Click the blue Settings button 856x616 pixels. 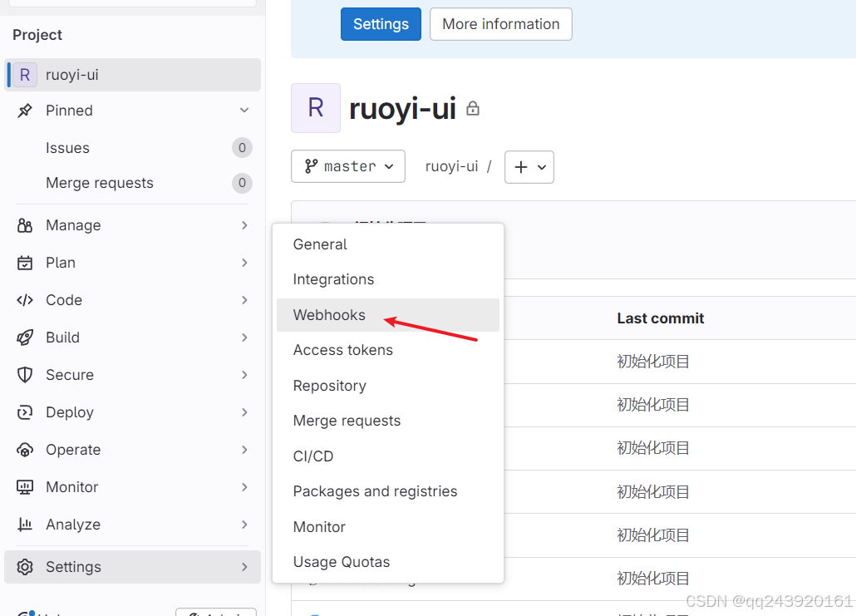tap(381, 24)
